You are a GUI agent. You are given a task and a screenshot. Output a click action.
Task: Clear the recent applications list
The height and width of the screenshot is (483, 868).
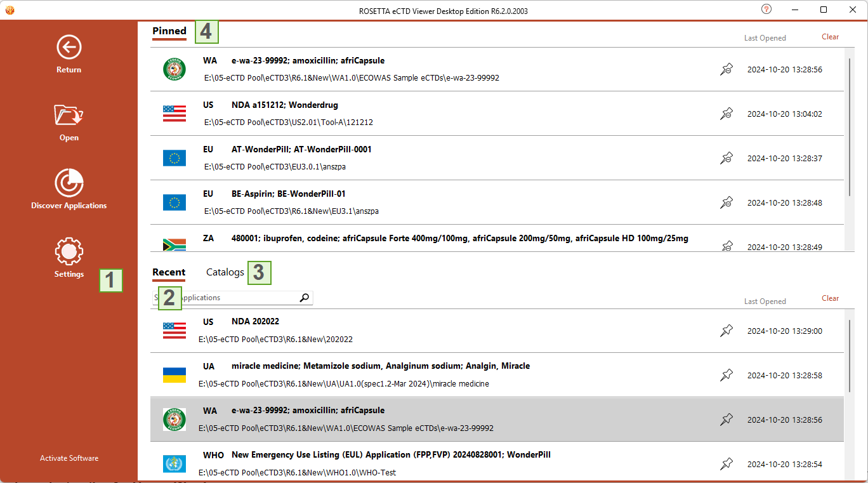point(831,298)
